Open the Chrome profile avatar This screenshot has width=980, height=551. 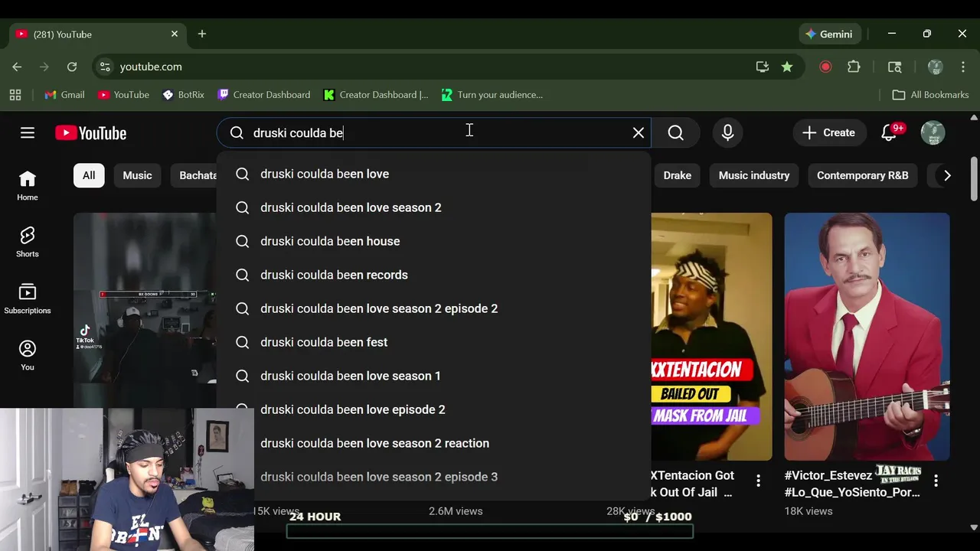(935, 67)
